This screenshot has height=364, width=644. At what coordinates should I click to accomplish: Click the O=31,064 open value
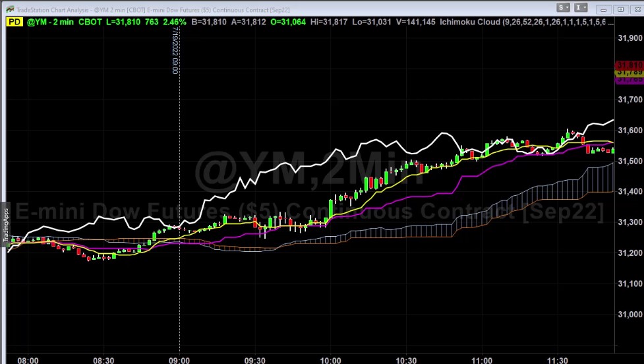click(x=288, y=22)
